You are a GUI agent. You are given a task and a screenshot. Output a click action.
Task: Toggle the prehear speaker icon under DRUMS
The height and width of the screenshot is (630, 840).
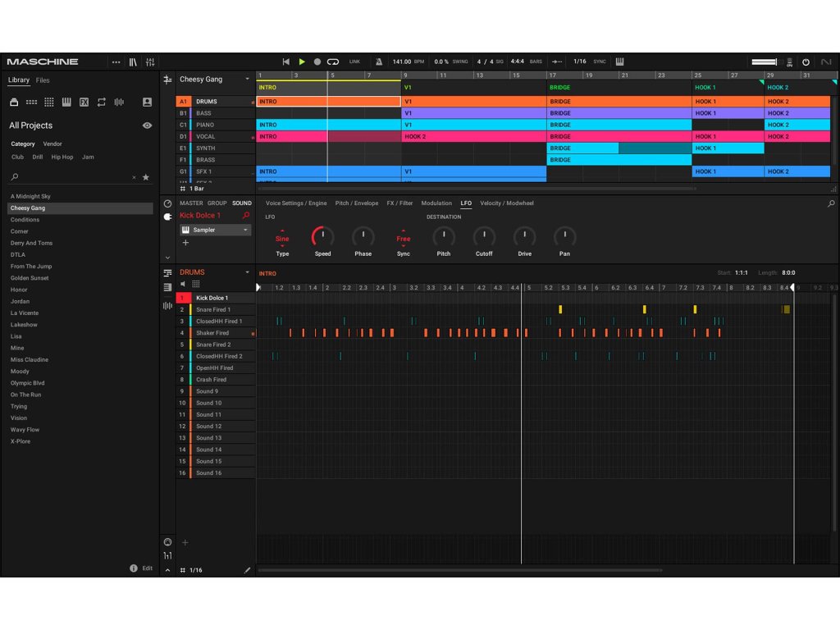pos(183,284)
